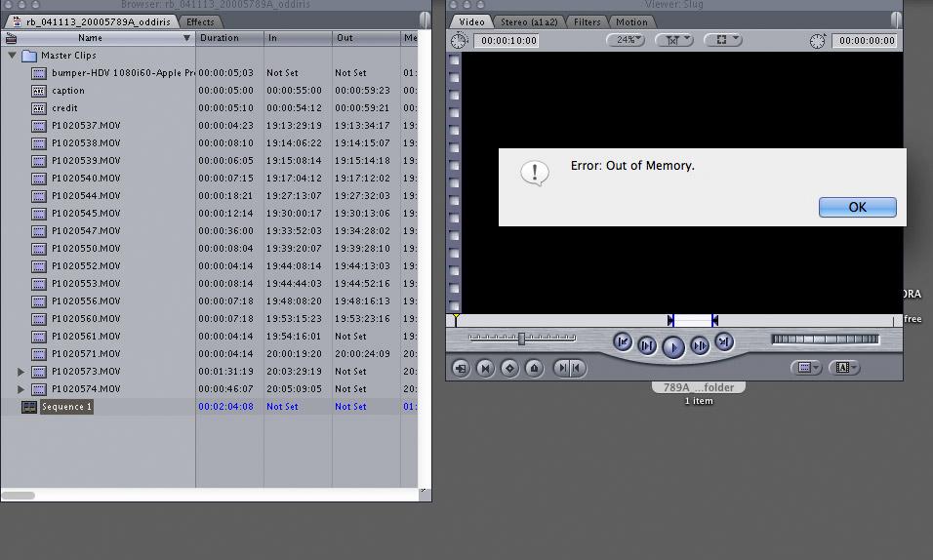The width and height of the screenshot is (933, 560).
Task: Expand the P1020573.MOV clip disclosure triangle
Action: [x=21, y=372]
